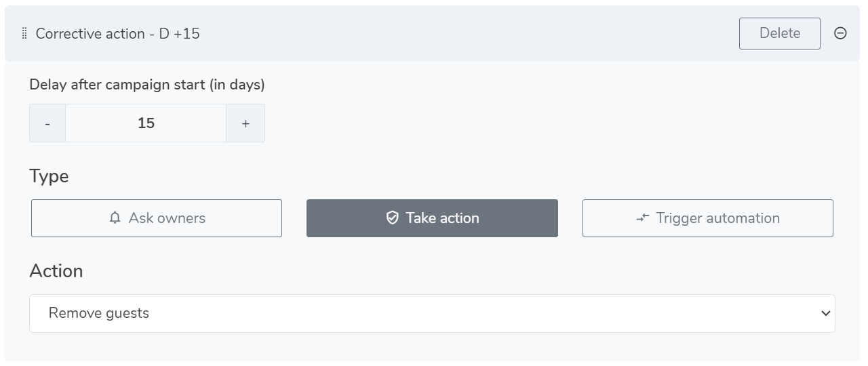Click the shield icon on Take action
This screenshot has width=868, height=366.
coord(392,218)
